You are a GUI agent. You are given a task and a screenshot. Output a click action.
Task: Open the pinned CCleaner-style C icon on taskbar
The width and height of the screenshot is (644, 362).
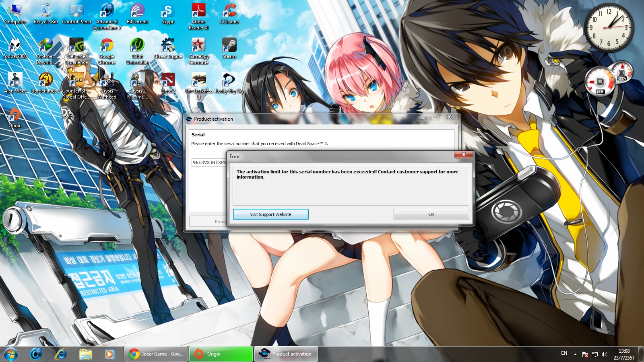pos(36,354)
